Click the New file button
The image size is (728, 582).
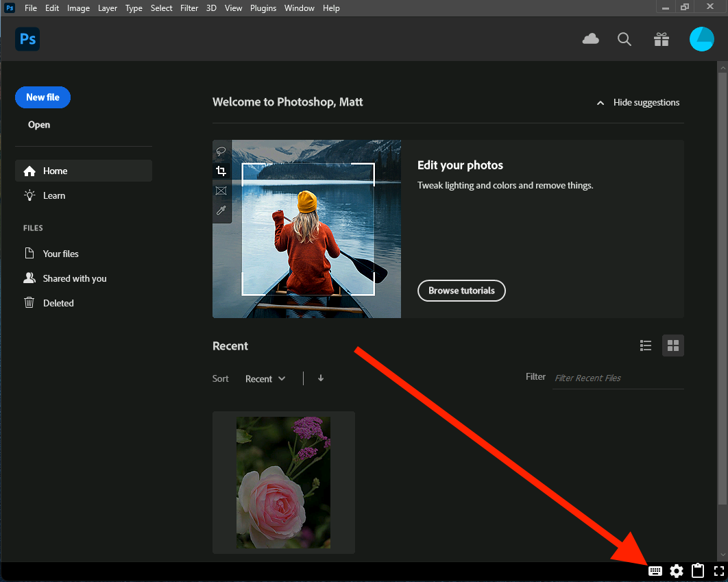(43, 97)
